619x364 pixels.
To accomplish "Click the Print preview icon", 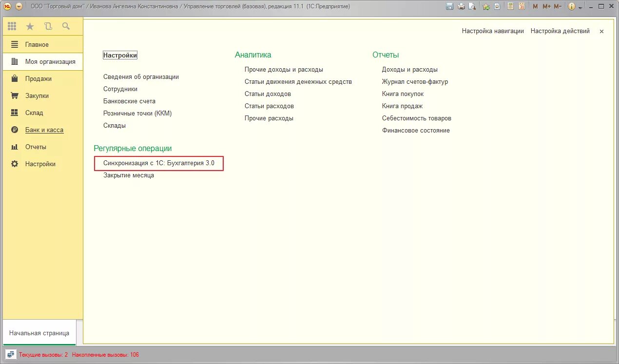I will click(472, 6).
